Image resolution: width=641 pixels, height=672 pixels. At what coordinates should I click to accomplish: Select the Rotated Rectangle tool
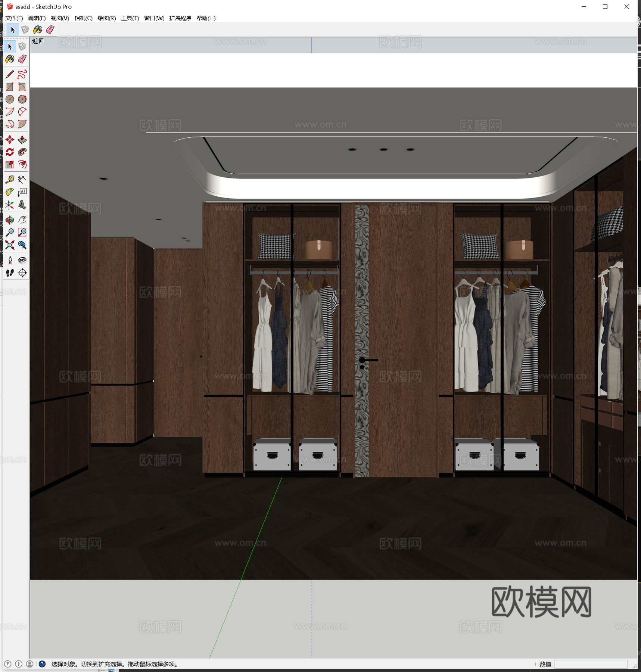coord(22,87)
